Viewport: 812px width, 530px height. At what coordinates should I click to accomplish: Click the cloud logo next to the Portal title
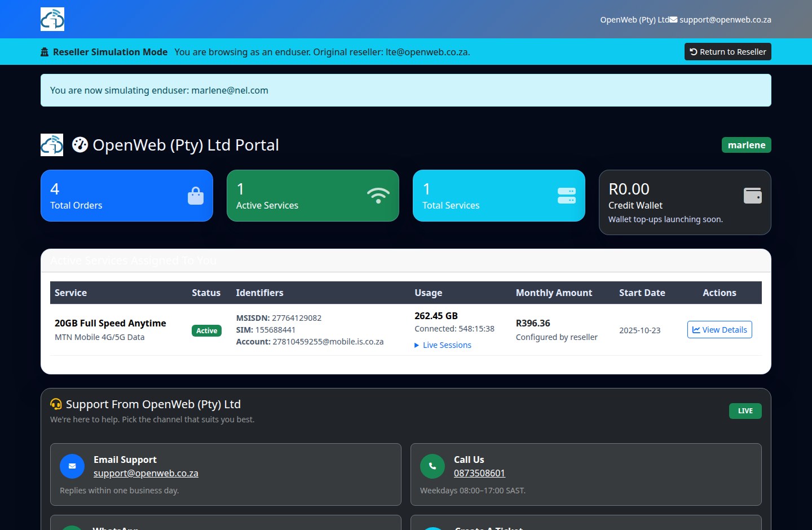(x=52, y=145)
